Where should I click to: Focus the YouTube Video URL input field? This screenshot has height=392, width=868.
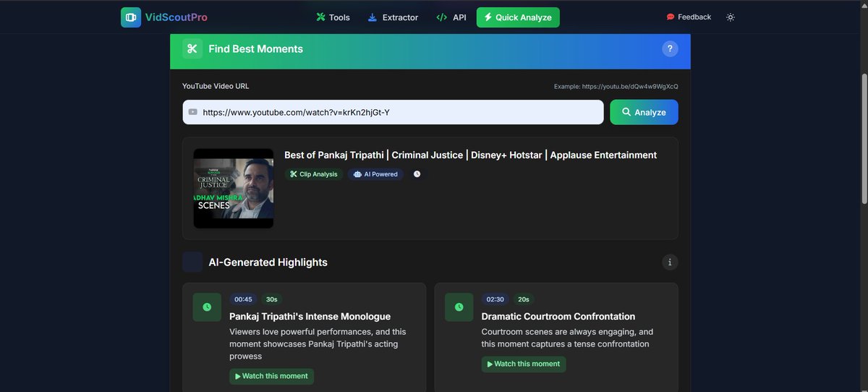click(x=393, y=112)
